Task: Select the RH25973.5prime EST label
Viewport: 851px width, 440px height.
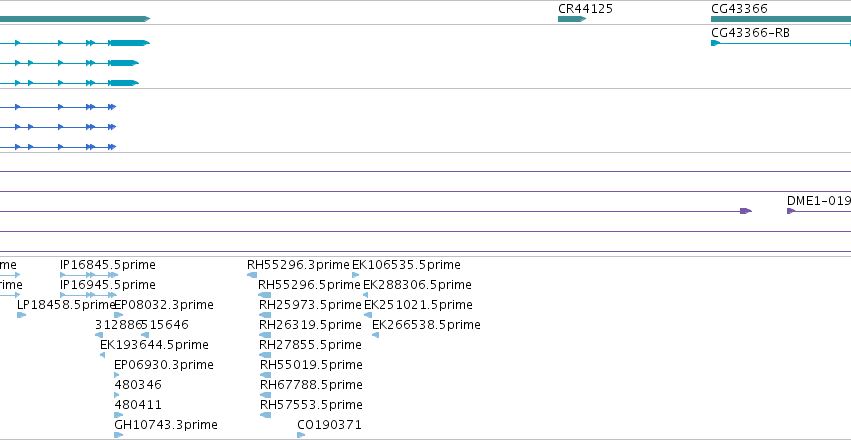Action: 310,305
